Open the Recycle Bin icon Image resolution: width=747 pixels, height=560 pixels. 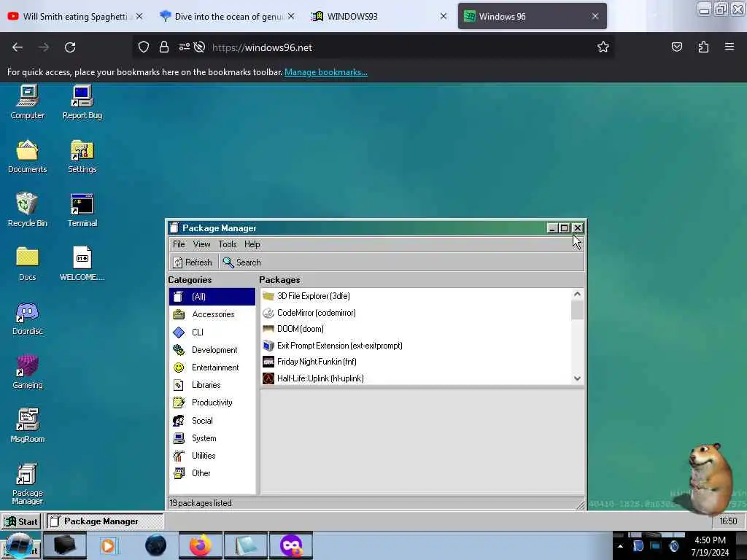27,210
